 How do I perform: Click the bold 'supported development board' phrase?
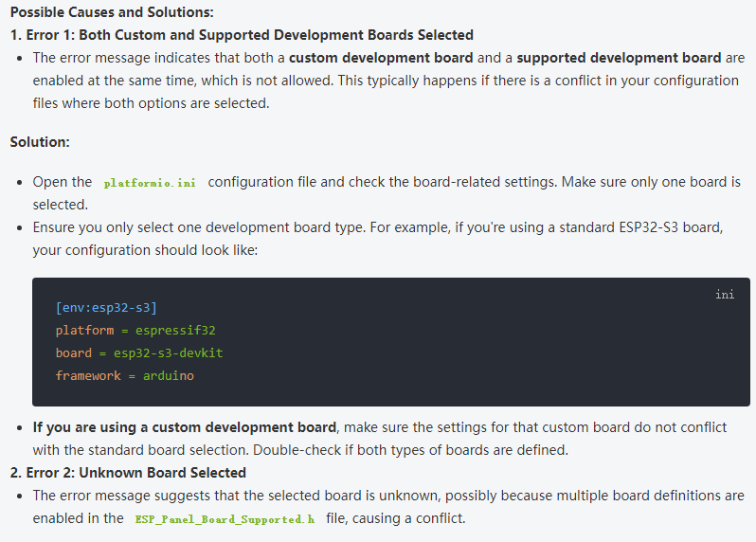pos(619,58)
